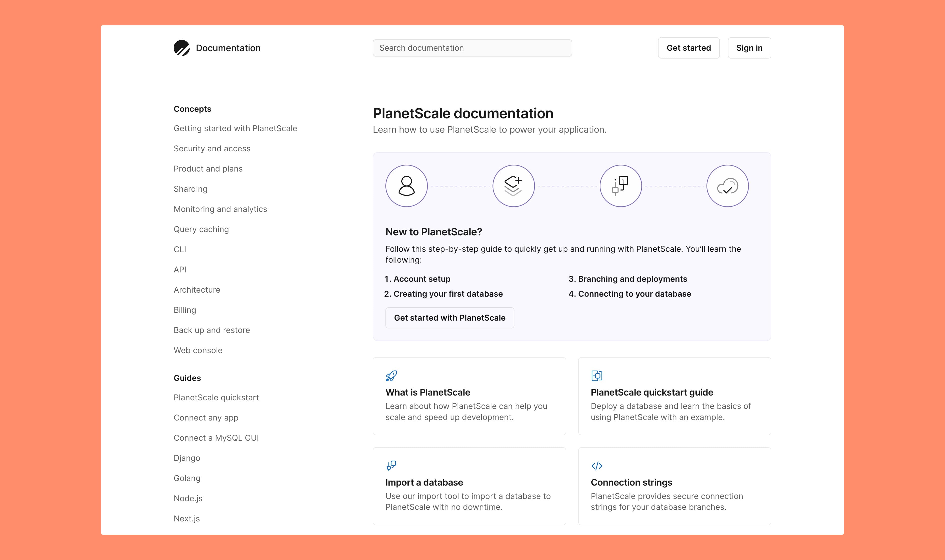945x560 pixels.
Task: Open the Next.js guide link
Action: (x=187, y=518)
